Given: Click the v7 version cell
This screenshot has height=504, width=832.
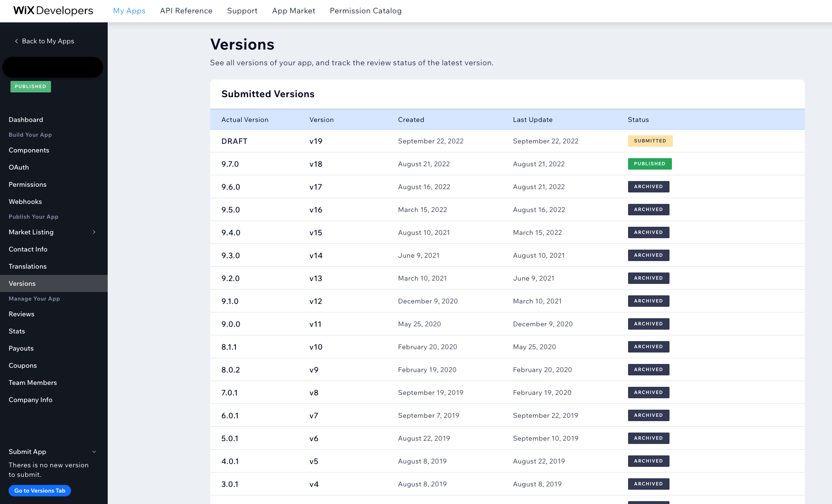Looking at the screenshot, I should point(314,415).
